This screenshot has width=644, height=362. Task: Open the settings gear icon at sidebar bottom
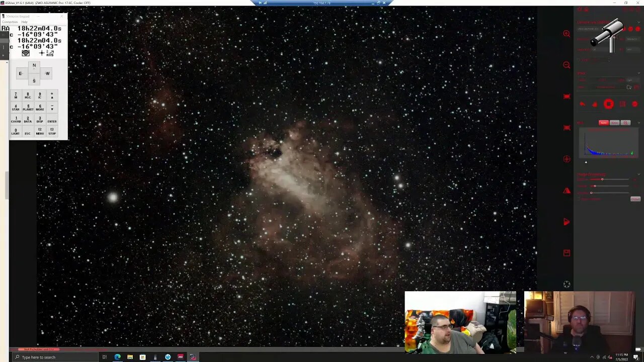[567, 285]
